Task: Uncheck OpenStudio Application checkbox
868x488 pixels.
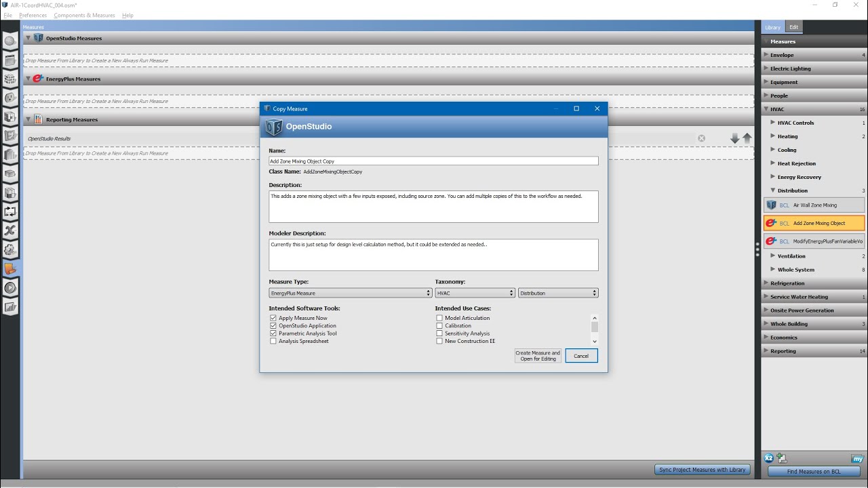Action: pos(273,326)
